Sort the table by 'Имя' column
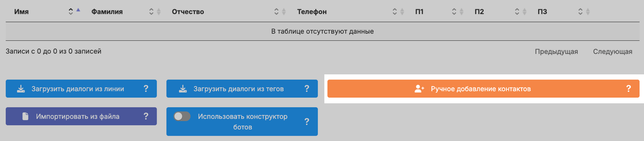644x141 pixels. click(x=22, y=12)
